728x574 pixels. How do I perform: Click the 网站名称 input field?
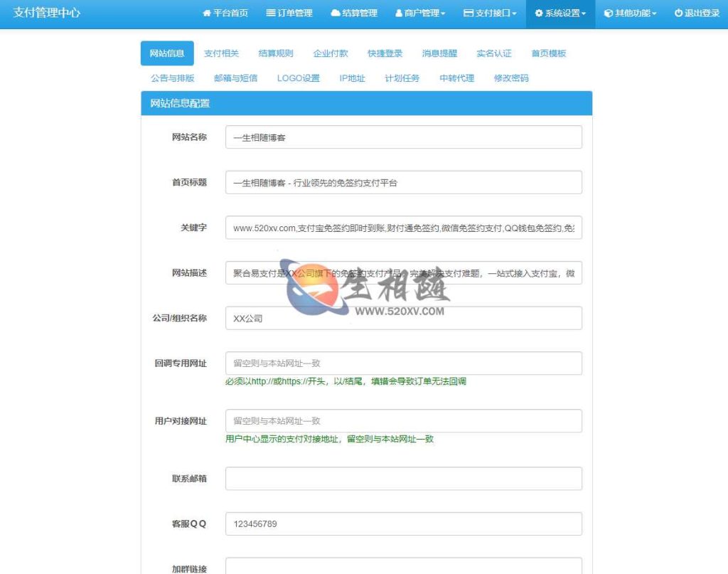403,137
